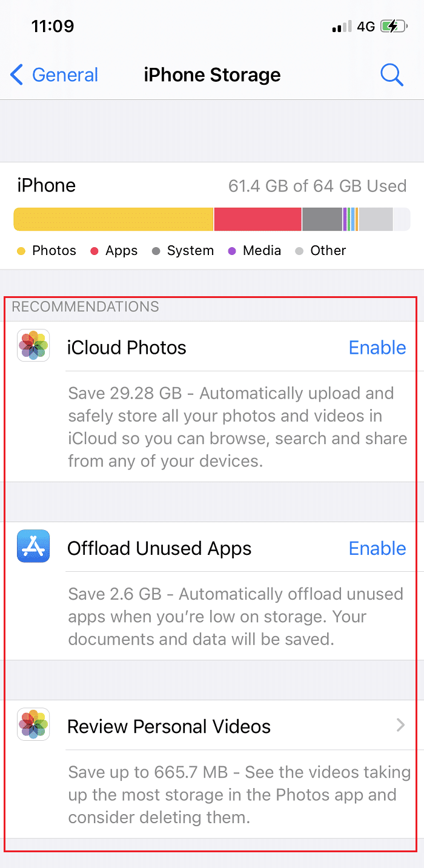Tap the back chevron next to General
This screenshot has width=424, height=868.
pyautogui.click(x=16, y=75)
